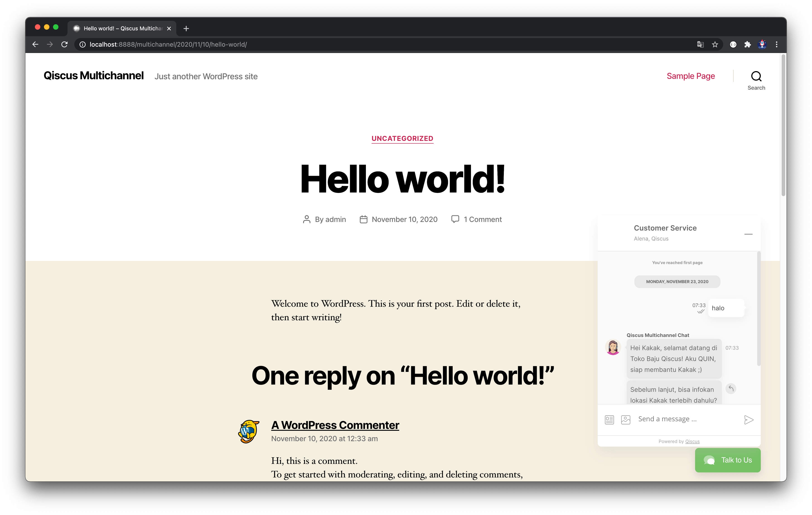Click the Hello world! post heading
Viewport: 812px width, 515px height.
(x=402, y=179)
